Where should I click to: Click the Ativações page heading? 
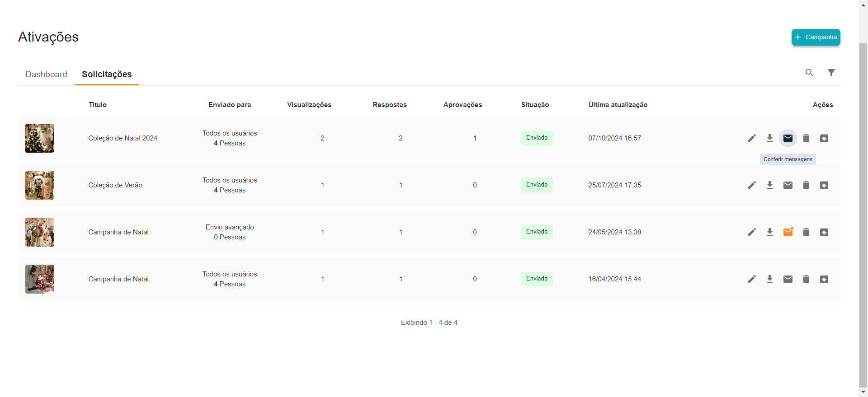(x=48, y=37)
